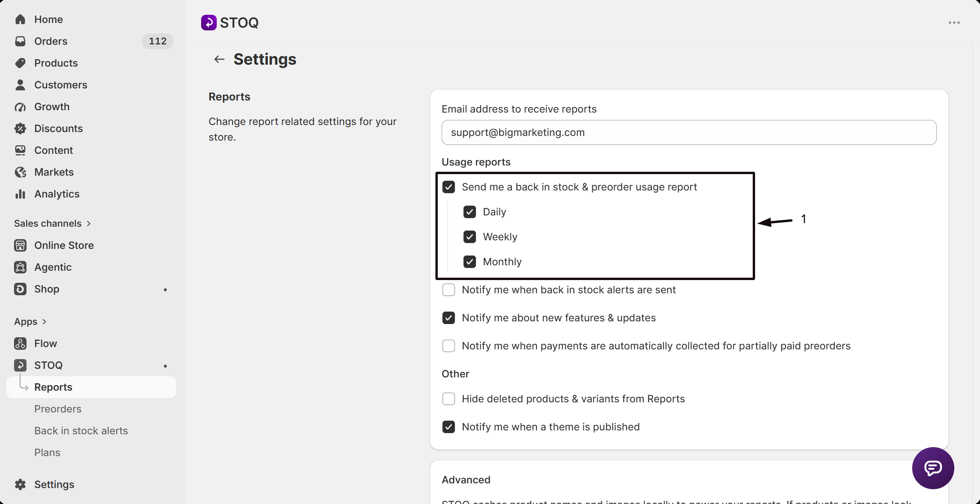Expand the Apps section chevron
The height and width of the screenshot is (504, 980).
tap(44, 322)
